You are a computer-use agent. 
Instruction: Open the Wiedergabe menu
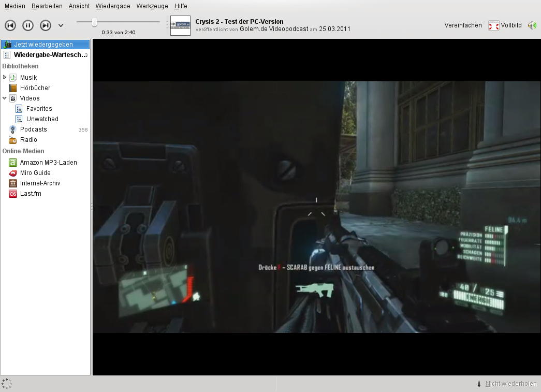113,6
